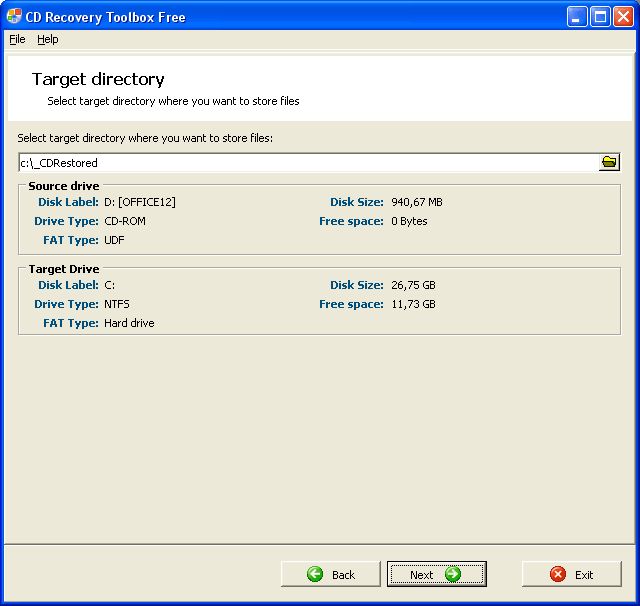
Task: Select the '940,67 MB' disk size value
Action: [x=417, y=202]
